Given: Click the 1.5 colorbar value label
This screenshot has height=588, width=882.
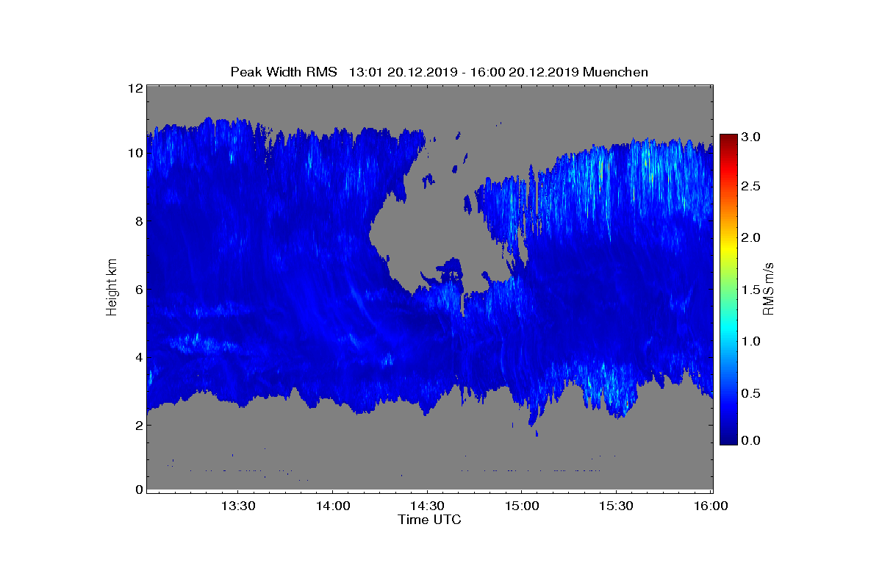Looking at the screenshot, I should (750, 290).
